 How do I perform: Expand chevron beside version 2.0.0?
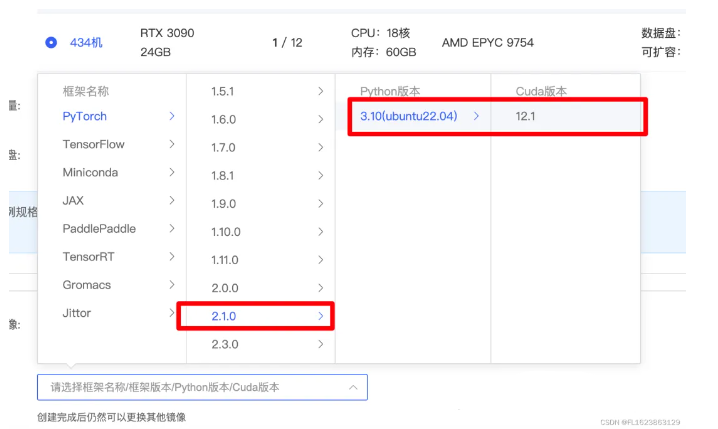[x=321, y=288]
